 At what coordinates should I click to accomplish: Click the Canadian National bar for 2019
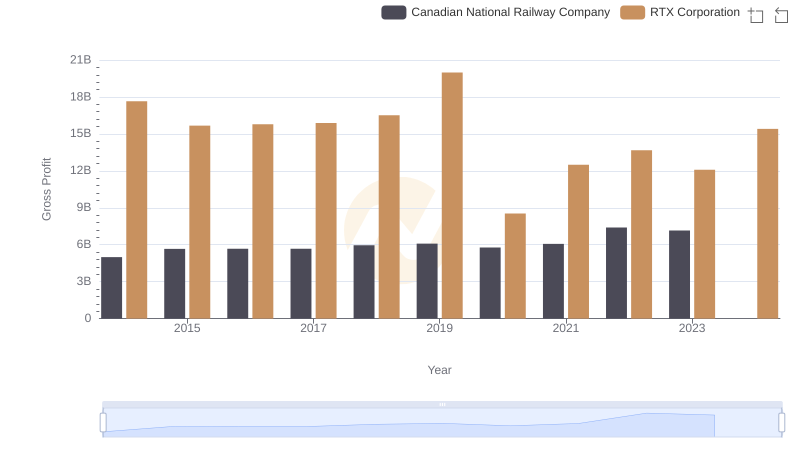[427, 281]
